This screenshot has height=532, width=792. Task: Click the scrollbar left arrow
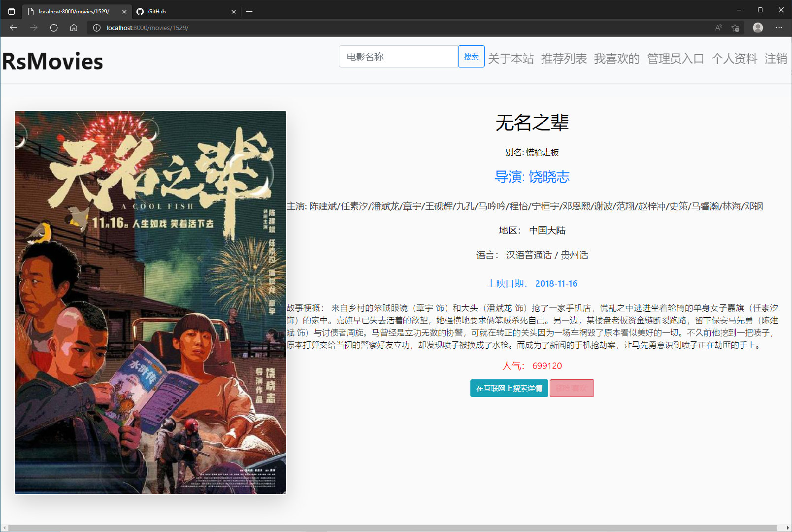pyautogui.click(x=4, y=528)
